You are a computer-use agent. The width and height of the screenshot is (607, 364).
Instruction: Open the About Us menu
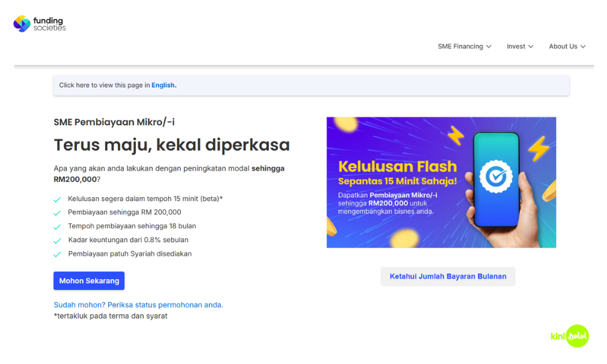[x=563, y=47]
